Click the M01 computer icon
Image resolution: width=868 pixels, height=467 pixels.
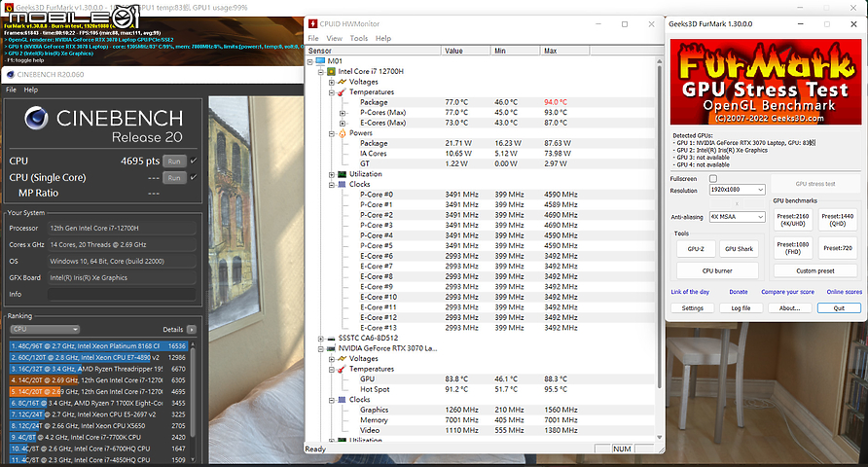[320, 61]
